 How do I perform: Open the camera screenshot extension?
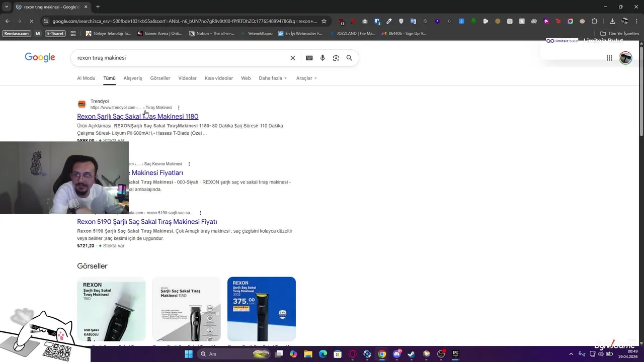click(x=365, y=21)
